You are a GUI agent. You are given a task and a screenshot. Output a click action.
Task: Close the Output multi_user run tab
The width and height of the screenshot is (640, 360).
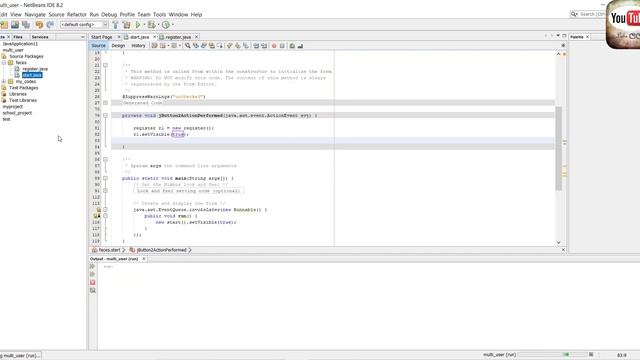144,259
